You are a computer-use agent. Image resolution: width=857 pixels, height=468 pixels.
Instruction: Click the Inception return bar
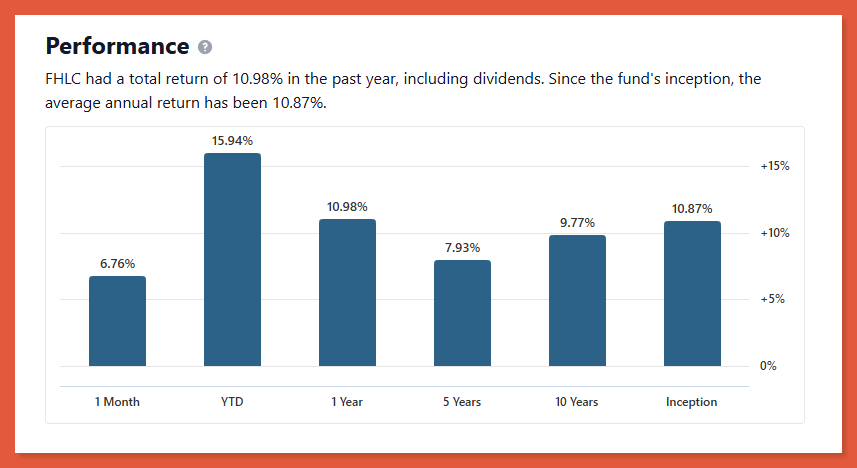(692, 293)
